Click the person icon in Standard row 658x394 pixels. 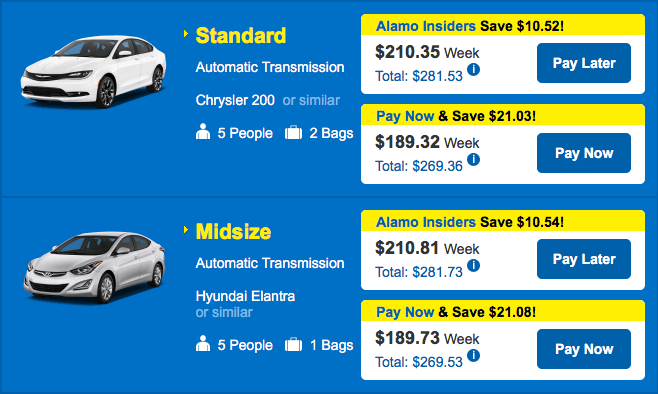(x=203, y=131)
